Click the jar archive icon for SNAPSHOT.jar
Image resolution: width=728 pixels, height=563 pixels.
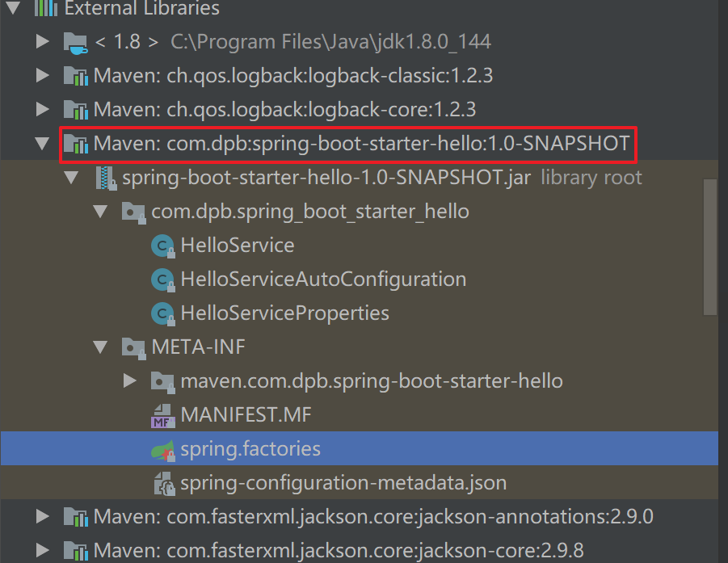click(x=106, y=179)
